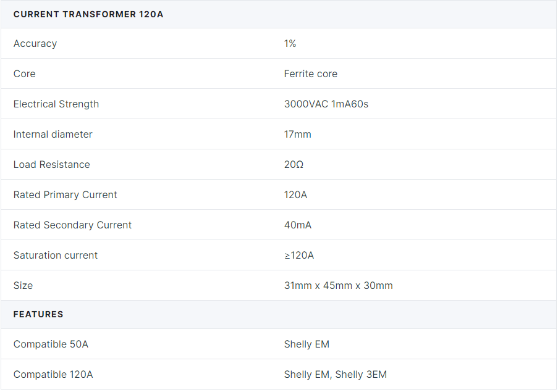Click the 17mm diameter value
This screenshot has height=392, width=558.
(298, 134)
